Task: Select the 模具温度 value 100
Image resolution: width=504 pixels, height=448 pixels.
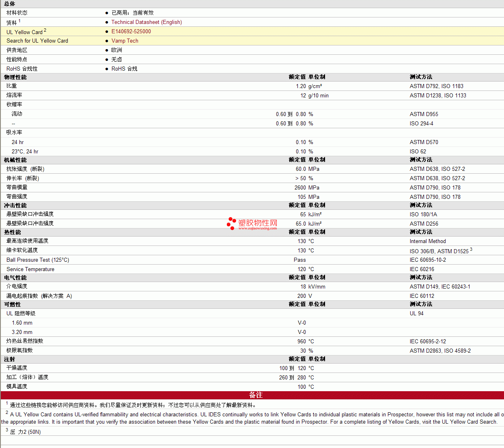Action: 302,387
